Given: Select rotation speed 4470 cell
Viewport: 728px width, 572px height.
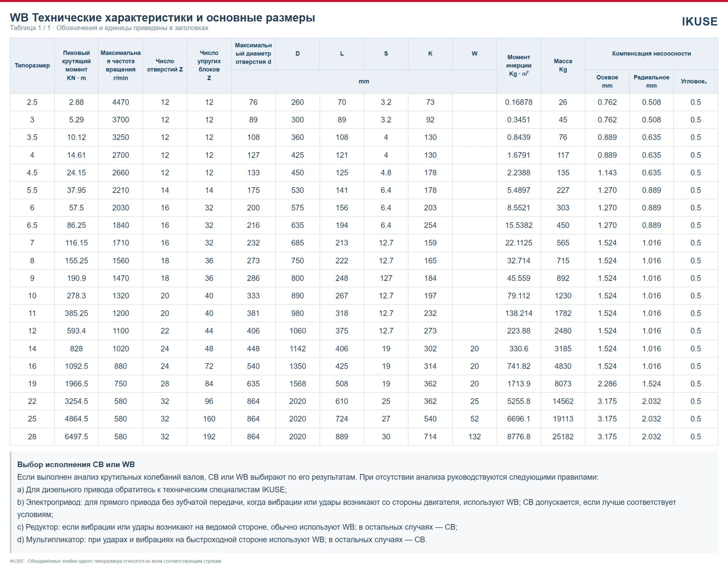Looking at the screenshot, I should coord(121,102).
